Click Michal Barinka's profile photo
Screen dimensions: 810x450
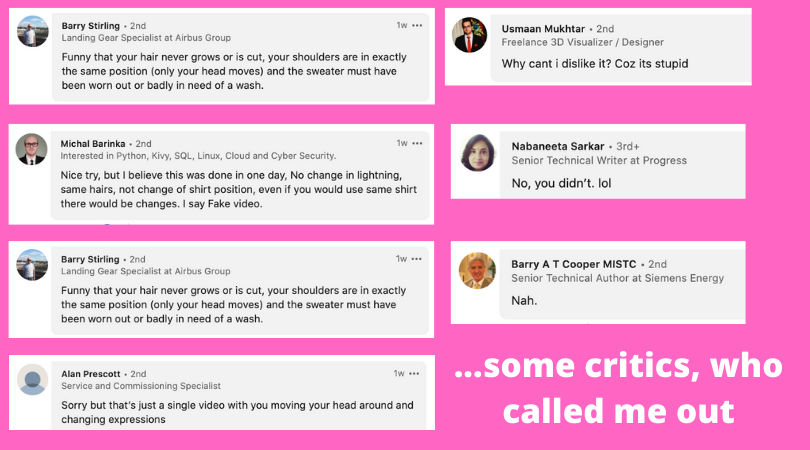click(x=32, y=149)
